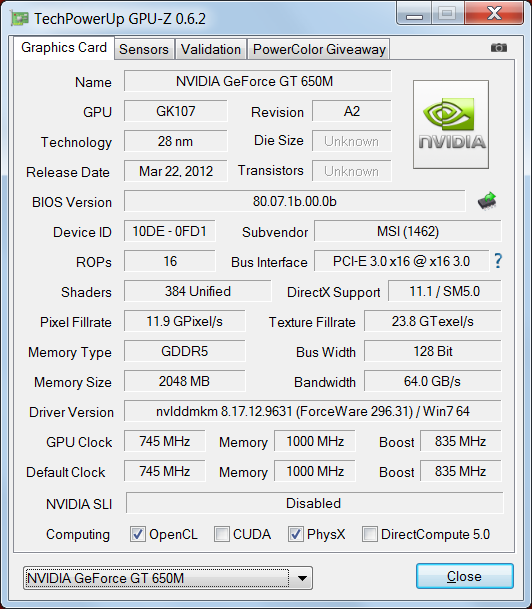Click the BIOS Version field
Viewport: 532px width, 609px height.
tap(295, 201)
